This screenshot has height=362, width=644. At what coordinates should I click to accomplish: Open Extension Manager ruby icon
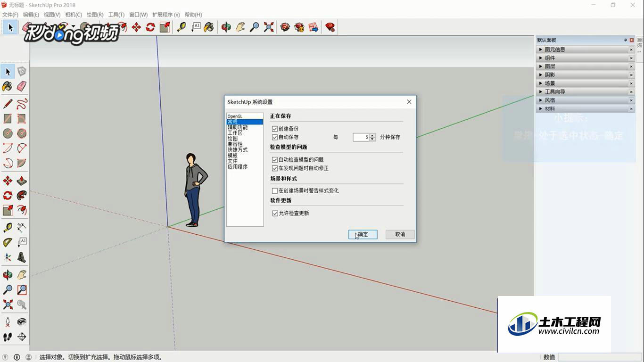[330, 27]
